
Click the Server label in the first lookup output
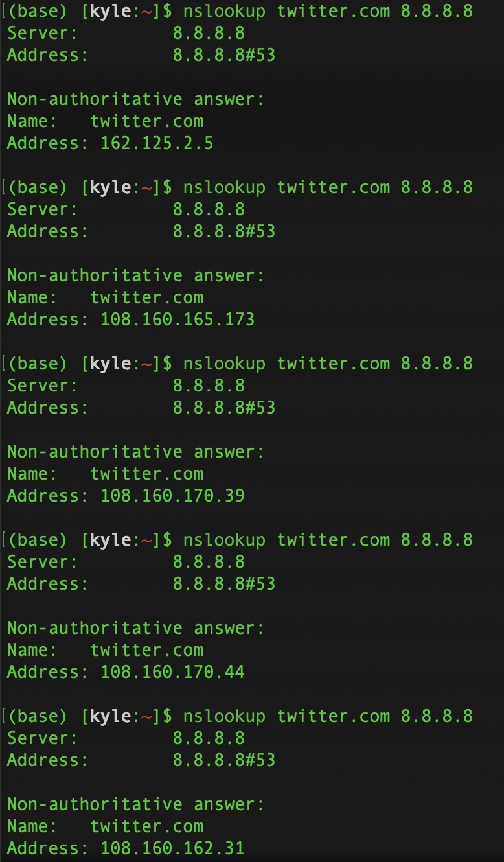(x=42, y=33)
